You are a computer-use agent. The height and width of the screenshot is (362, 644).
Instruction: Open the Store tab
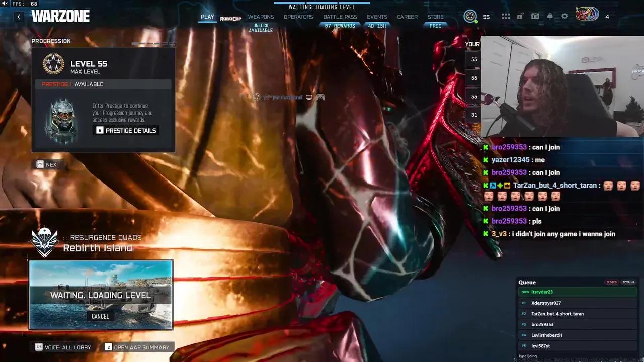point(435,17)
